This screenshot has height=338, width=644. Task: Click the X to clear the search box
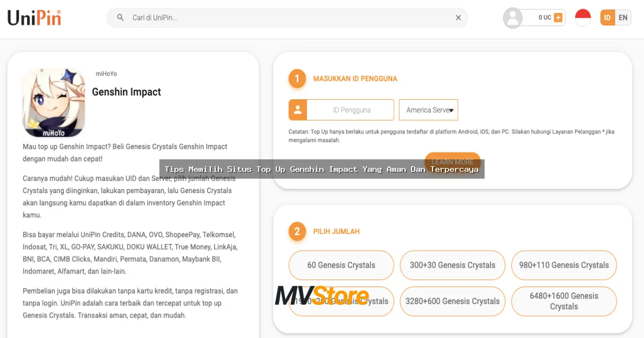(x=458, y=17)
